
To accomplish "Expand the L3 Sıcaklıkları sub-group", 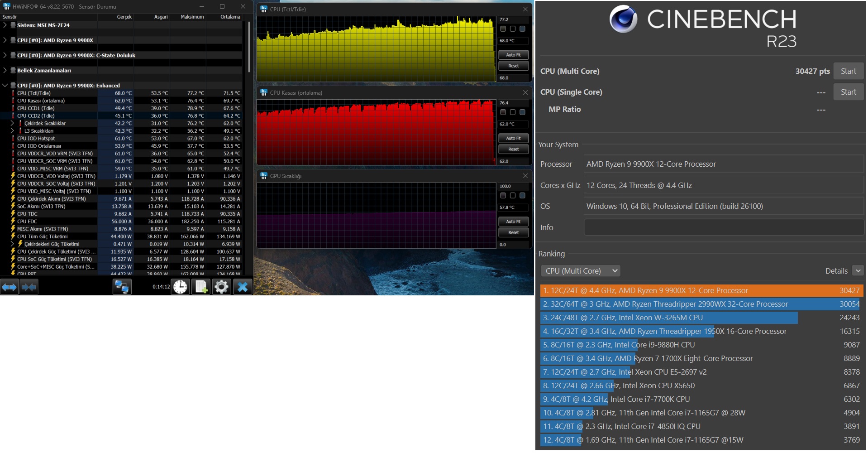I will (x=13, y=131).
